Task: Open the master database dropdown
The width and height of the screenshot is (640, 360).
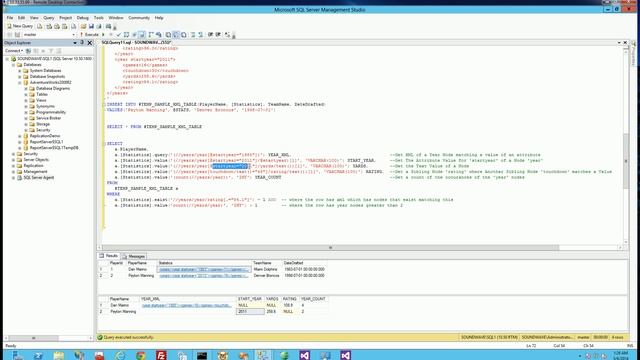Action: 73,35
